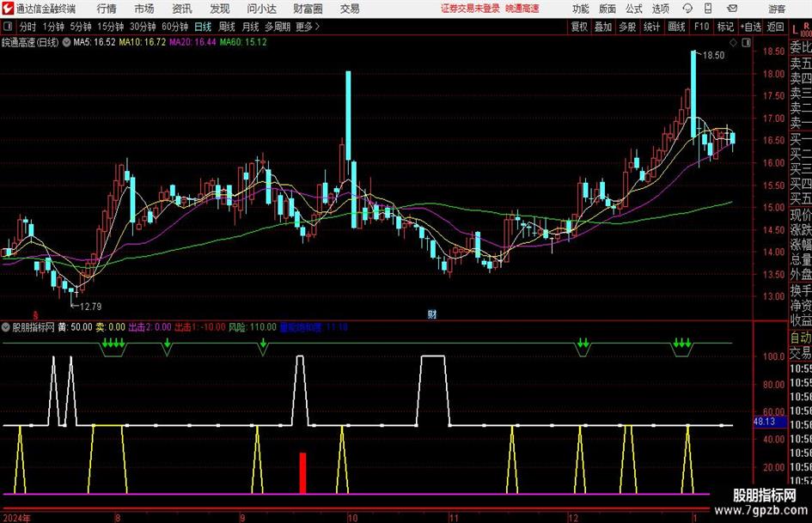Open the 问小达 menu
The width and height of the screenshot is (812, 523).
pos(261,9)
